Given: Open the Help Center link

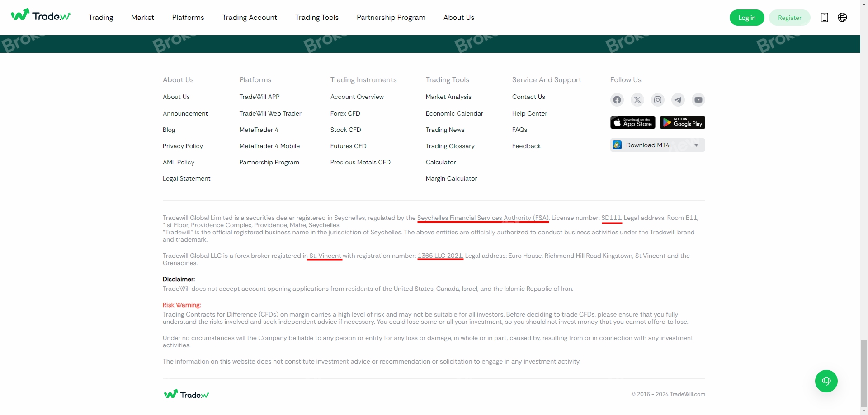Looking at the screenshot, I should click(x=529, y=113).
